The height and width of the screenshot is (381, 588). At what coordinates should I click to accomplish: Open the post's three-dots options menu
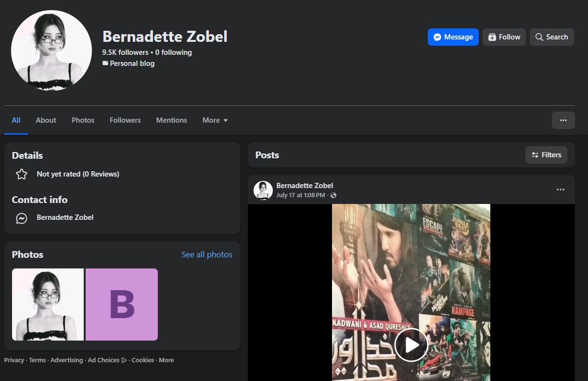560,190
